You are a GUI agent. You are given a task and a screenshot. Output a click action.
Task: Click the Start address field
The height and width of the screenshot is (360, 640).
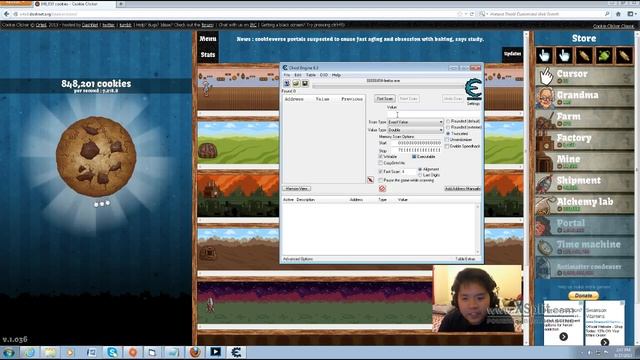click(416, 143)
